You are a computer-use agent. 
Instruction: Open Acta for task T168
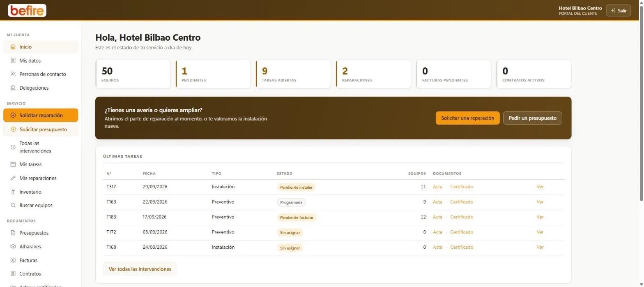click(x=437, y=247)
